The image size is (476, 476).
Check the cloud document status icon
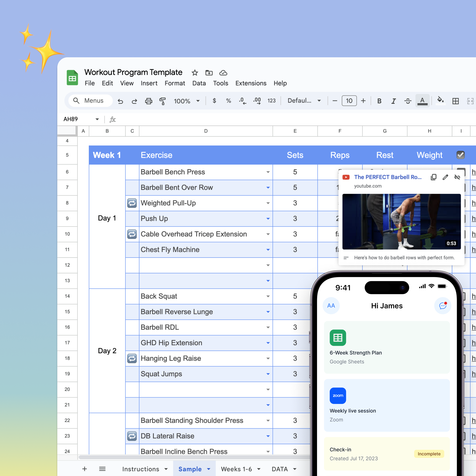(x=223, y=73)
